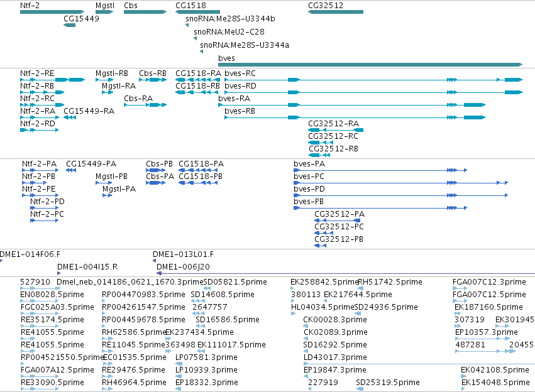Click protein Ntf-2-PC
The image size is (535, 392).
(x=47, y=214)
